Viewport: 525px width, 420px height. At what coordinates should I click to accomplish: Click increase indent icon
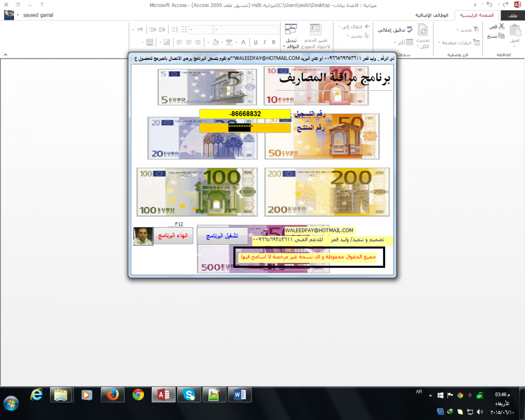(153, 29)
